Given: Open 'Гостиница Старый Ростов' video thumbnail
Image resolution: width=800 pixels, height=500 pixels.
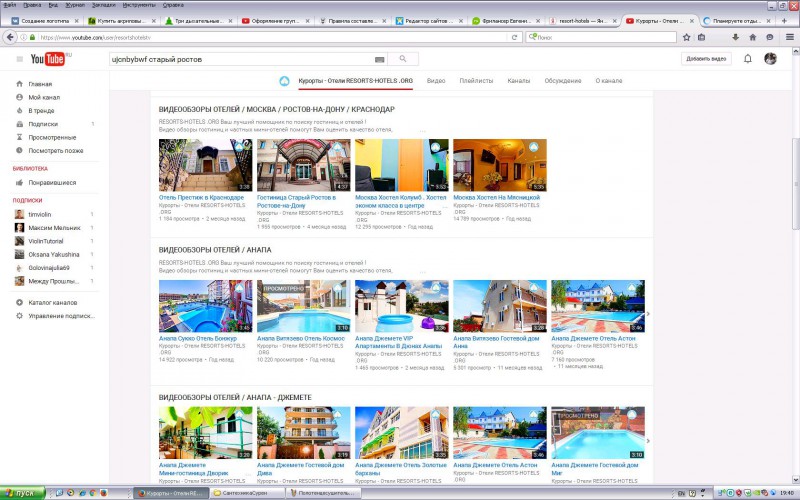Looking at the screenshot, I should coord(304,165).
